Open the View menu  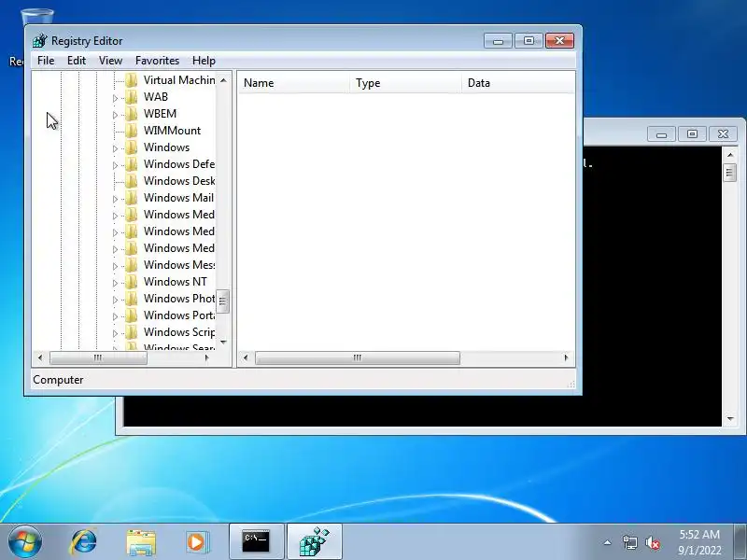click(110, 61)
